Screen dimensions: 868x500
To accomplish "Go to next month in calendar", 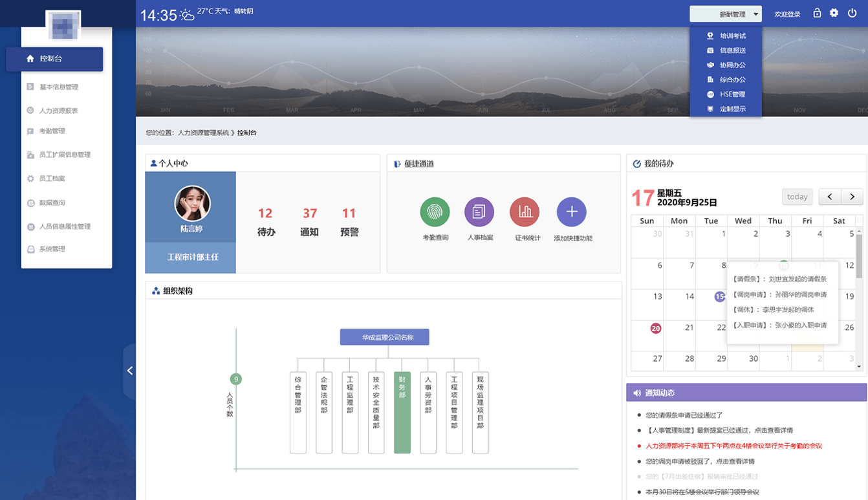I will click(852, 197).
